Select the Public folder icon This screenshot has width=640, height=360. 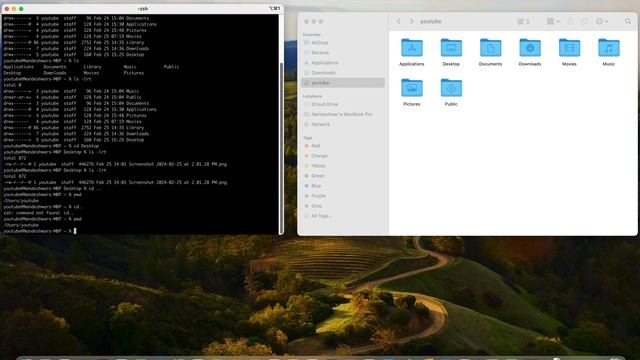451,88
